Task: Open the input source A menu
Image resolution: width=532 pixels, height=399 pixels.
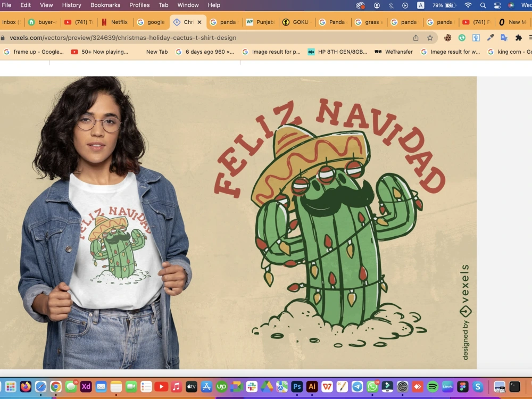Action: pyautogui.click(x=420, y=5)
